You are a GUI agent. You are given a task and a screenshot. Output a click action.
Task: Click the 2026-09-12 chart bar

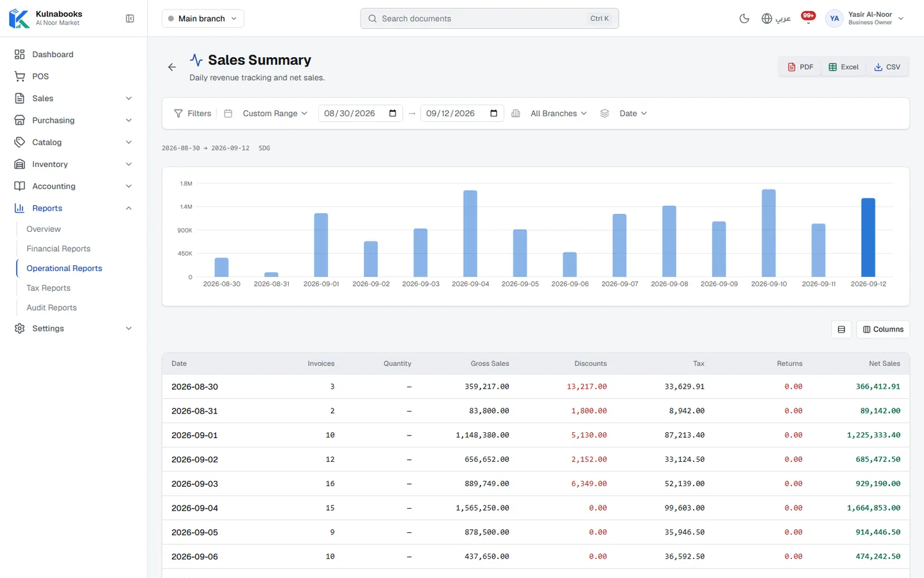[x=868, y=238]
